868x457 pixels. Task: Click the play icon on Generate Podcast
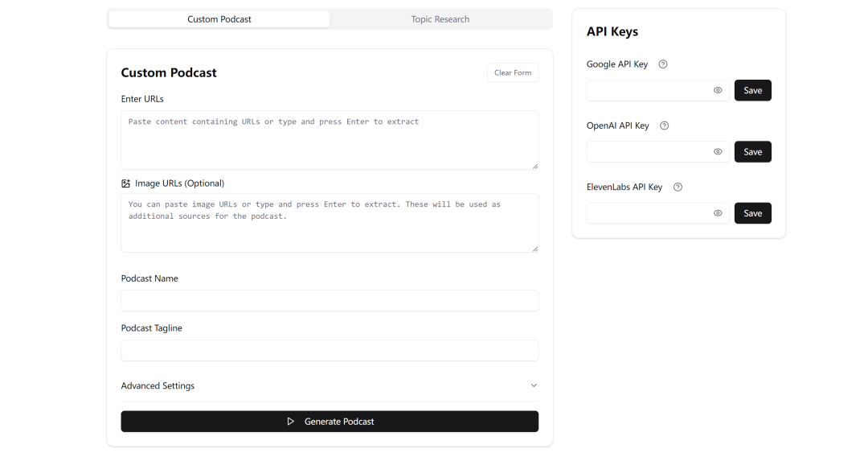(291, 422)
